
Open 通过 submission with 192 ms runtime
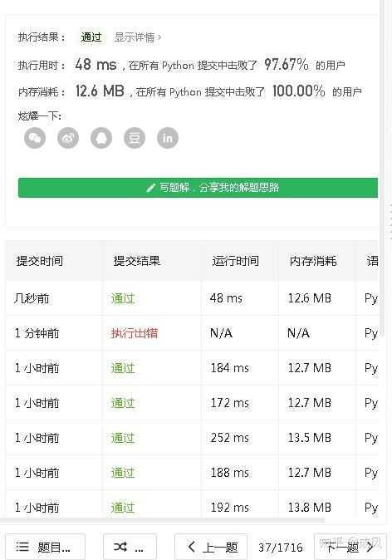tap(122, 508)
